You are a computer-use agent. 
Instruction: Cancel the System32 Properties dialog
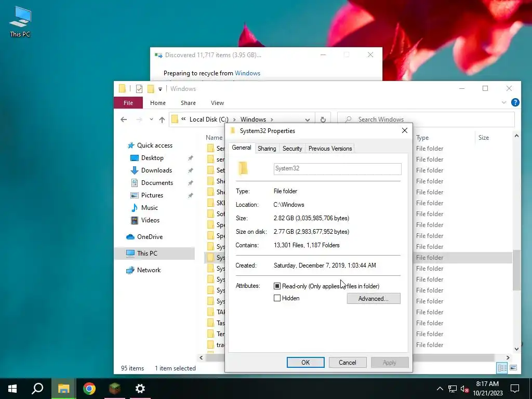tap(348, 362)
